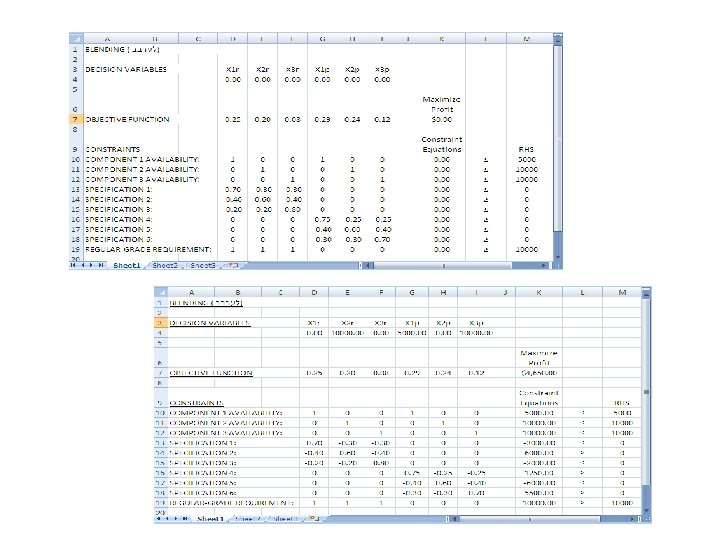
Task: Go to last sheet arrow in upper spreadsheet
Action: 101,265
